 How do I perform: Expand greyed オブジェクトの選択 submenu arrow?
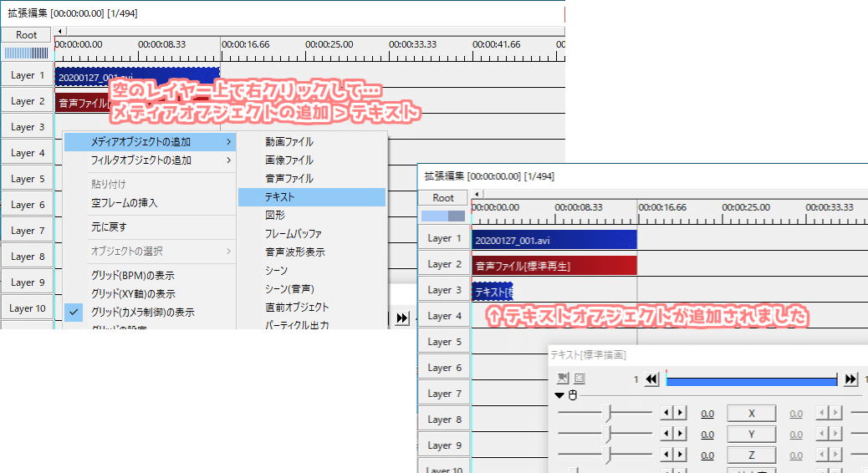(x=228, y=252)
